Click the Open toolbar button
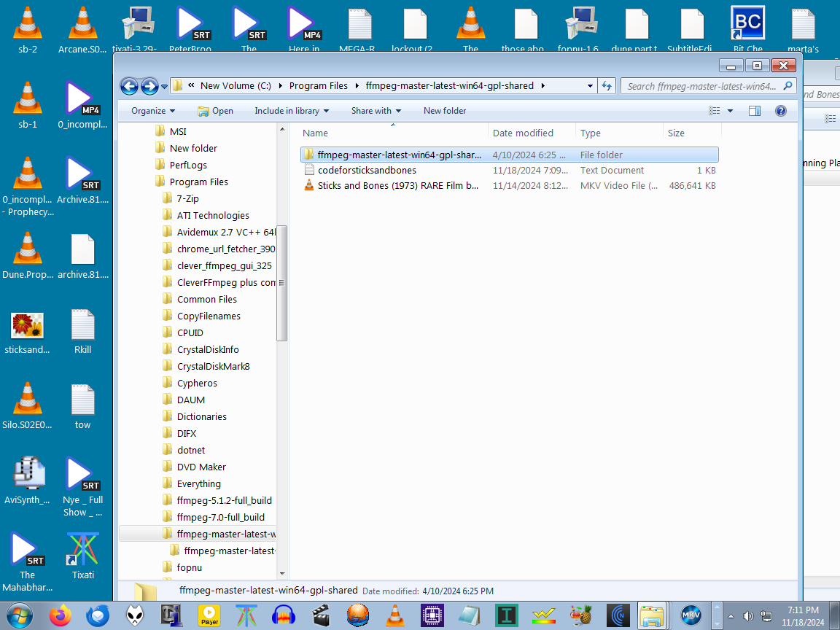Image resolution: width=840 pixels, height=630 pixels. (x=215, y=111)
